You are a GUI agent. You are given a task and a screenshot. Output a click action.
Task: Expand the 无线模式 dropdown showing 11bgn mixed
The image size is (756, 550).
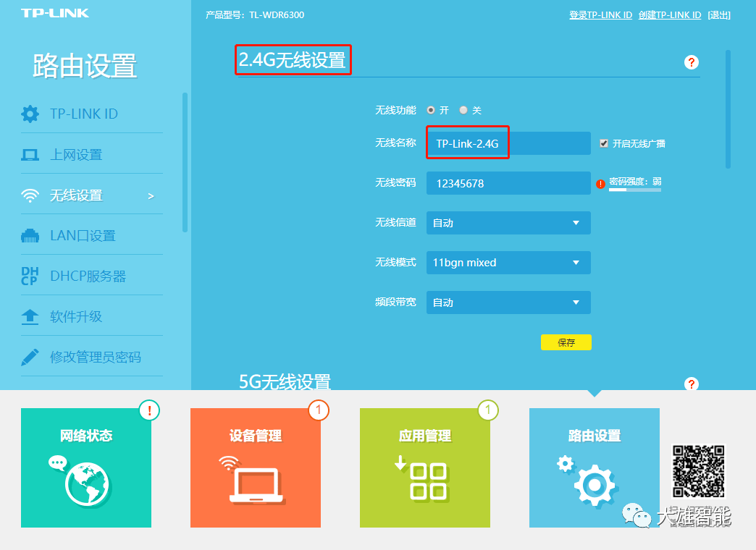click(x=508, y=263)
